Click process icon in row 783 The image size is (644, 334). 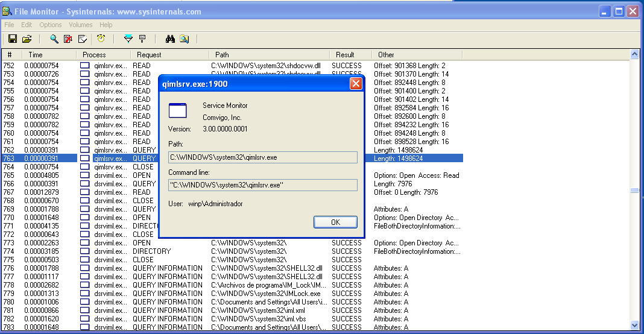coord(84,327)
